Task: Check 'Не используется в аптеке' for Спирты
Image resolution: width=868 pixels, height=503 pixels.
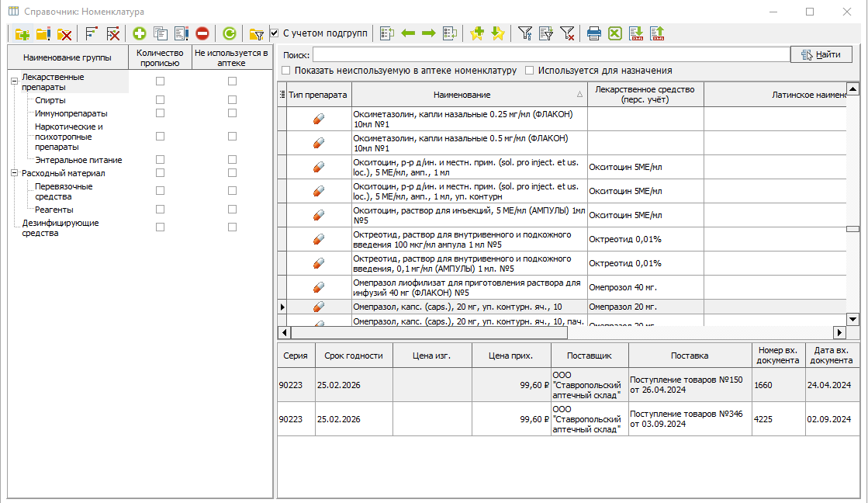Action: (232, 99)
